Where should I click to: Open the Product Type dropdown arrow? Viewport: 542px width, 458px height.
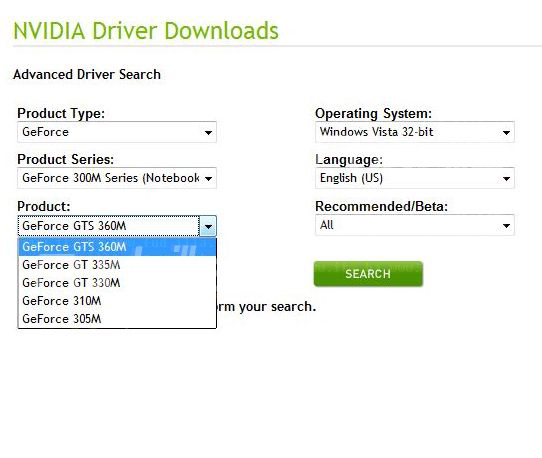coord(208,132)
